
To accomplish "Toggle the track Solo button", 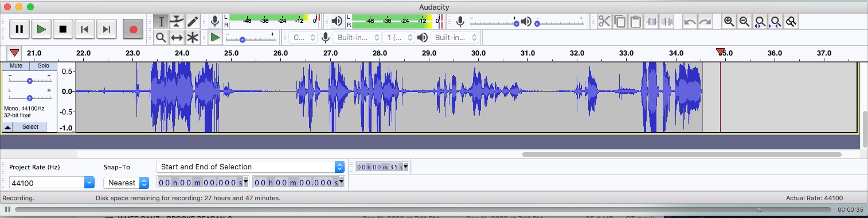I will [43, 66].
